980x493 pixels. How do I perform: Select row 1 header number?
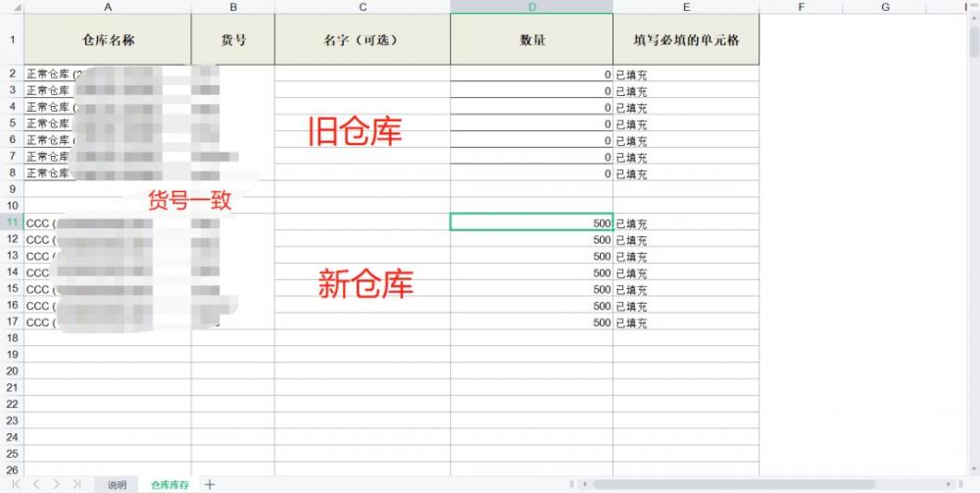pos(12,39)
